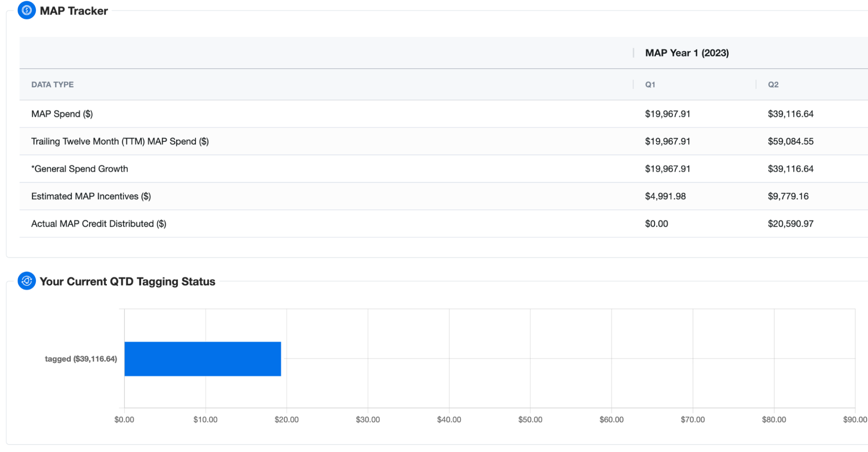
Task: Select the Q2 column header
Action: [773, 85]
